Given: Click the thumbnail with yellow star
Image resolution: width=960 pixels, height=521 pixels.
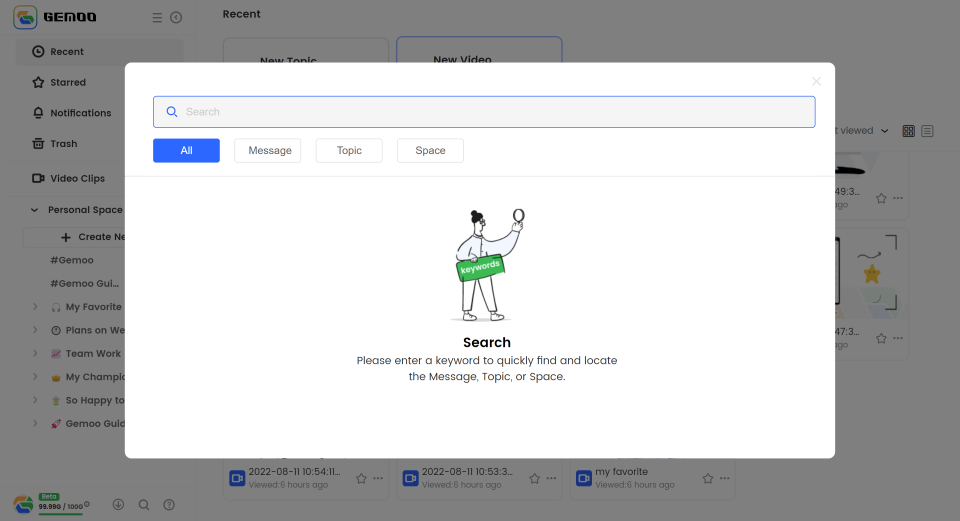Looking at the screenshot, I should pos(871,274).
